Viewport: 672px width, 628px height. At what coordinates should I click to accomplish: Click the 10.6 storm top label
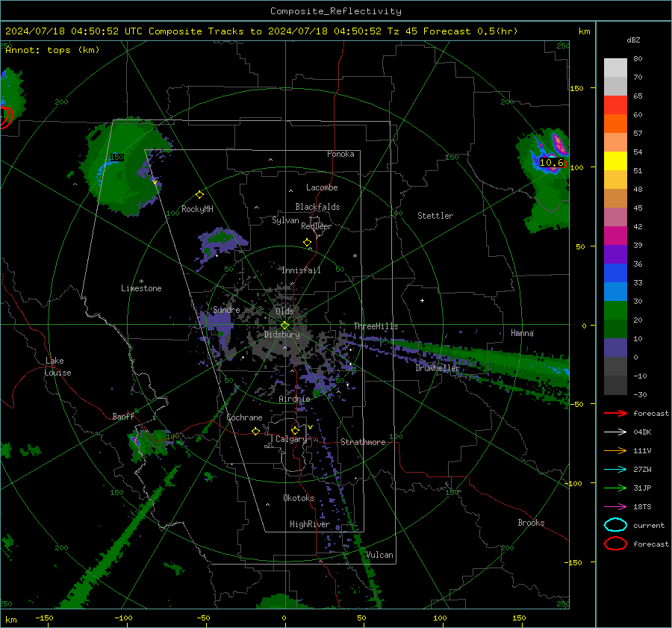[x=552, y=163]
